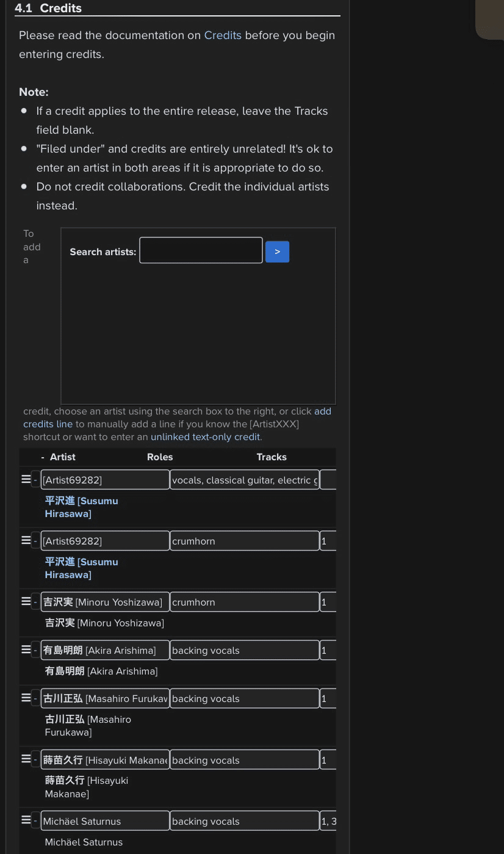Focus the Search artists text box
The image size is (504, 854).
(201, 250)
